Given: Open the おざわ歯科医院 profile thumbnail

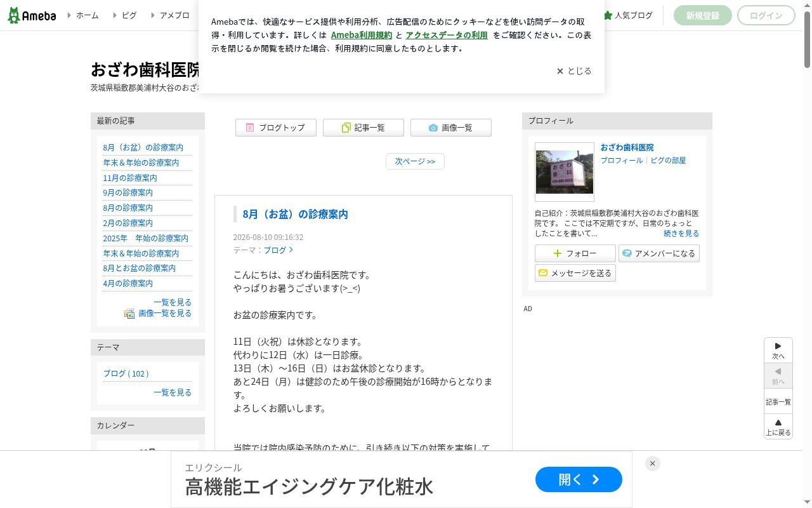Looking at the screenshot, I should click(x=565, y=172).
